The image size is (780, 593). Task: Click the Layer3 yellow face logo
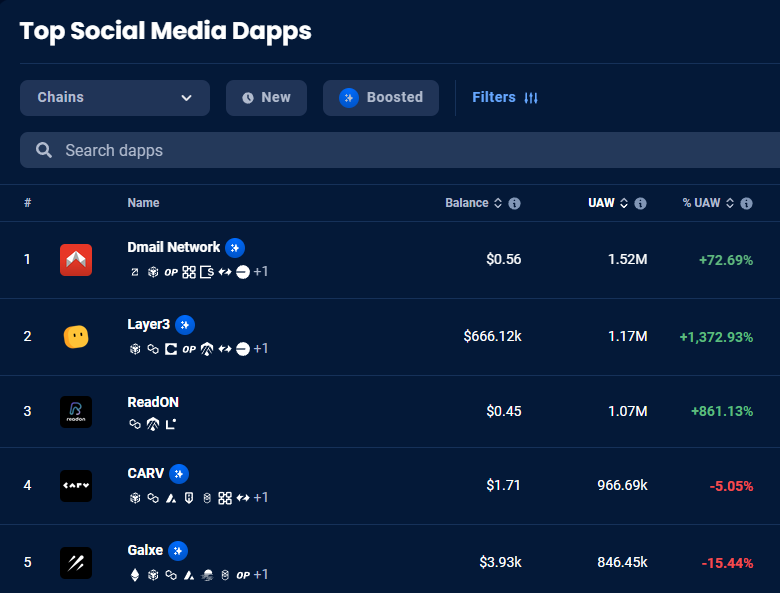point(76,337)
